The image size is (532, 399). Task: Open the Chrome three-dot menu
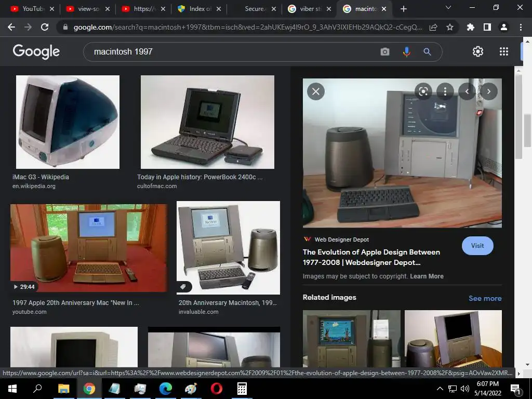(521, 27)
